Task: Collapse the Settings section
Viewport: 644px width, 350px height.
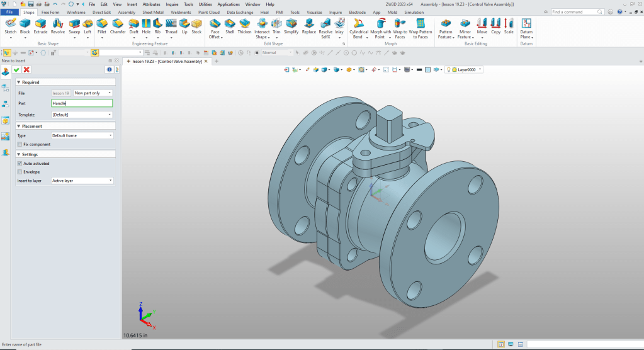Action: pyautogui.click(x=18, y=154)
